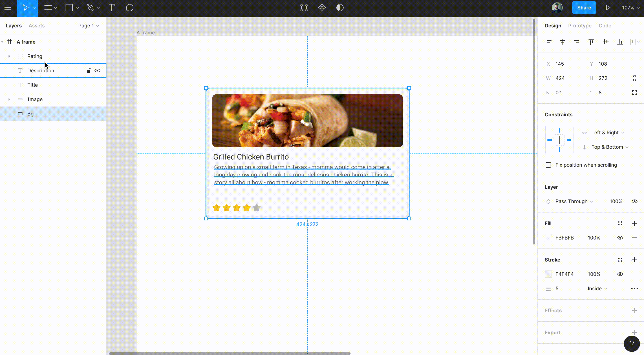Remove the F4F4F4 stroke
The height and width of the screenshot is (355, 644).
point(635,274)
